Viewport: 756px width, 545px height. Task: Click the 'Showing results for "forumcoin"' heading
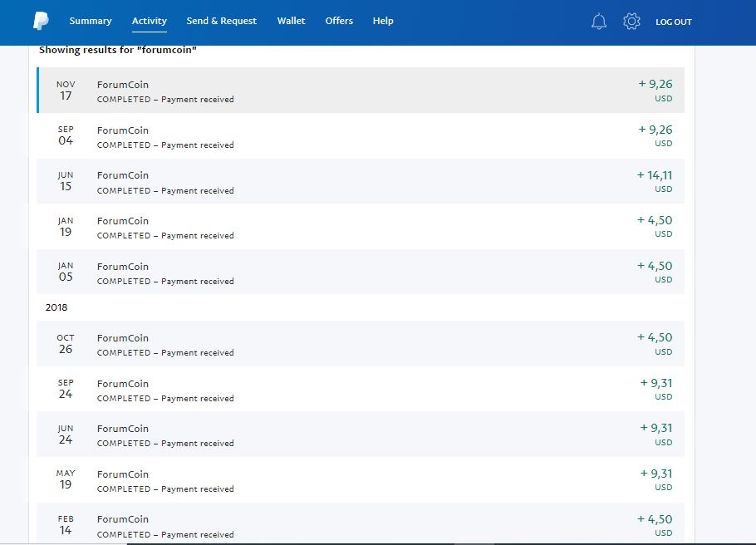(x=118, y=50)
